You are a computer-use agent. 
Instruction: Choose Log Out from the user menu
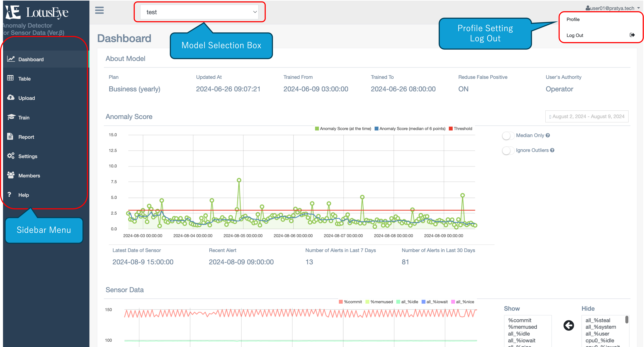(x=575, y=35)
